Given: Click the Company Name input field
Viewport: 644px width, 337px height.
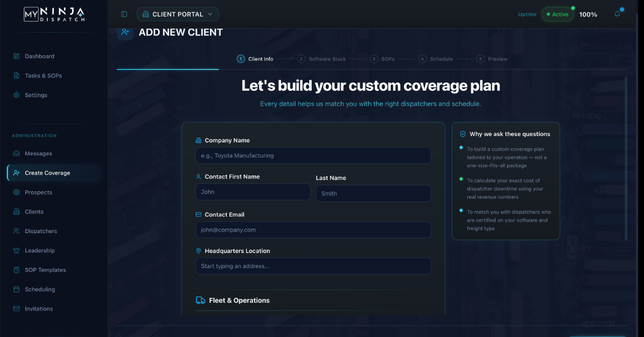Looking at the screenshot, I should (313, 155).
